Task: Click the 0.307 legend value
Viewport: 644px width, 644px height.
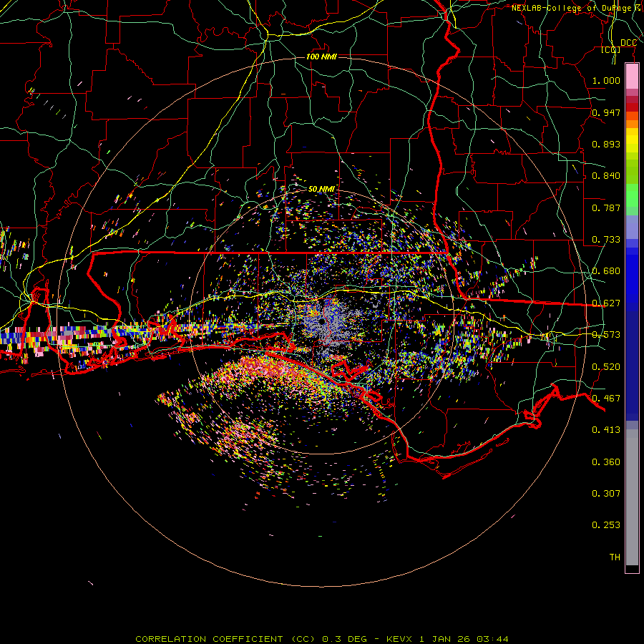Action: coord(606,494)
